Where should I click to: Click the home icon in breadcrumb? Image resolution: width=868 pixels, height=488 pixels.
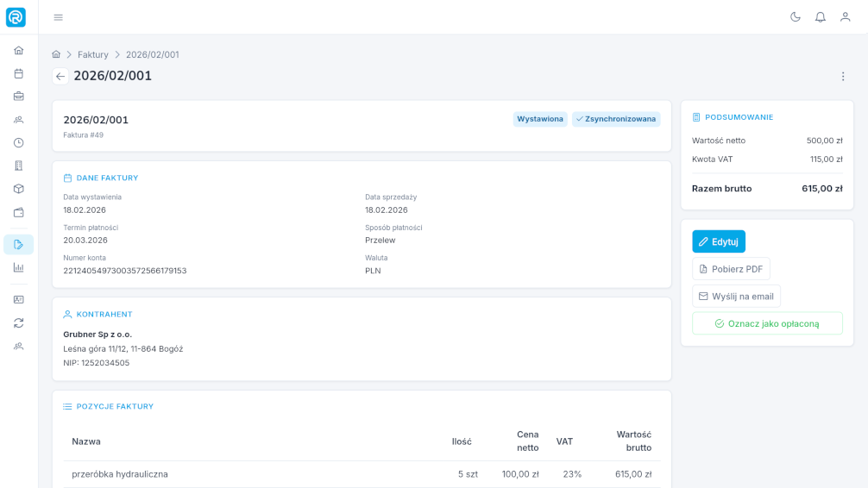[x=56, y=54]
